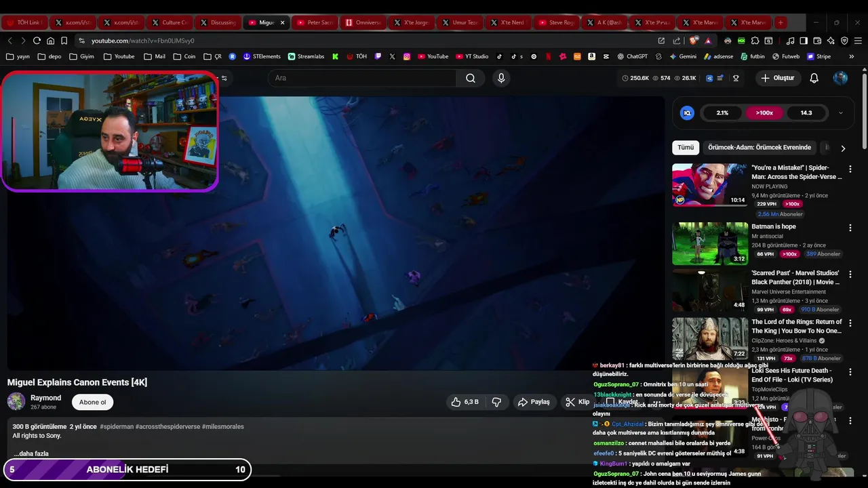Click the YouTube search magnifier button
Viewport: 868px width, 488px height.
(470, 78)
